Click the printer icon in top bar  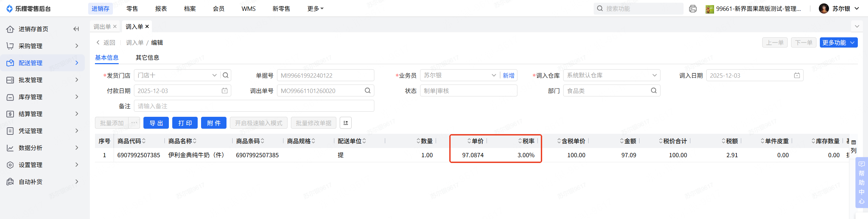[x=693, y=9]
